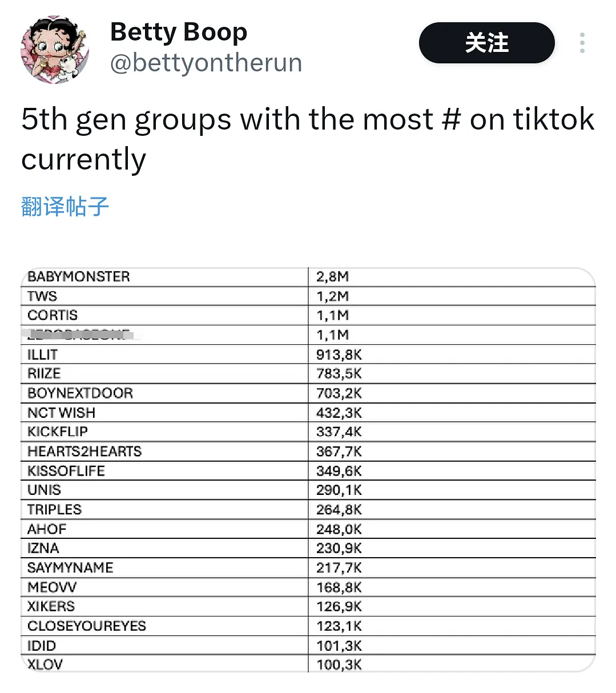Click the 100,3K value next to XLOV
616x693 pixels.
point(339,664)
